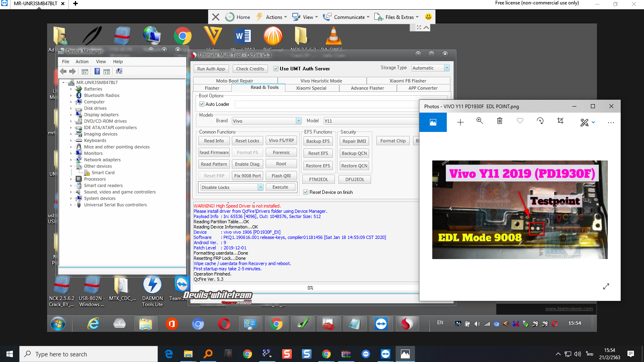
Task: Toggle Reset Device on finish checkbox
Action: click(x=306, y=192)
